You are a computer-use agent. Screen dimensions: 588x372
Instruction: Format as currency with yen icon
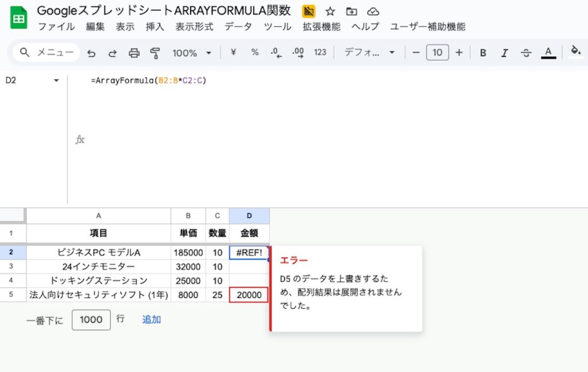(233, 52)
